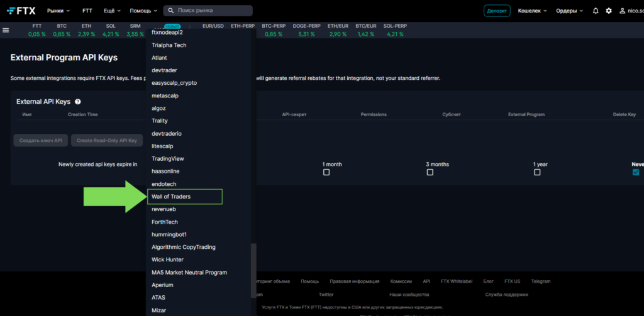Select TradingView in the program list

coord(167,158)
